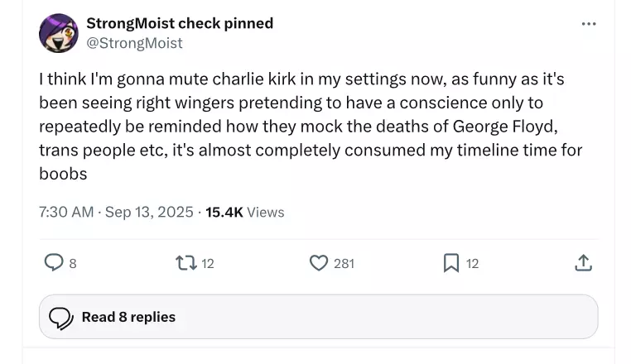Click the 7:30 AM timestamp

[66, 212]
